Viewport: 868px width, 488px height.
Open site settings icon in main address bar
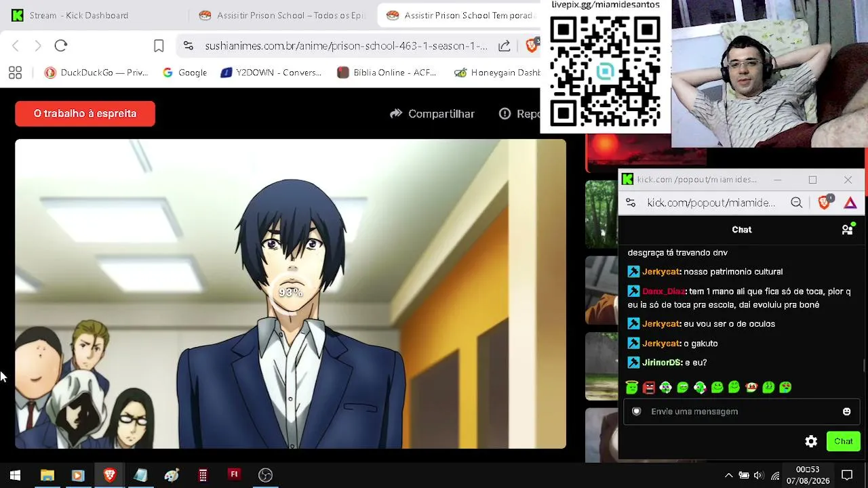coord(189,46)
